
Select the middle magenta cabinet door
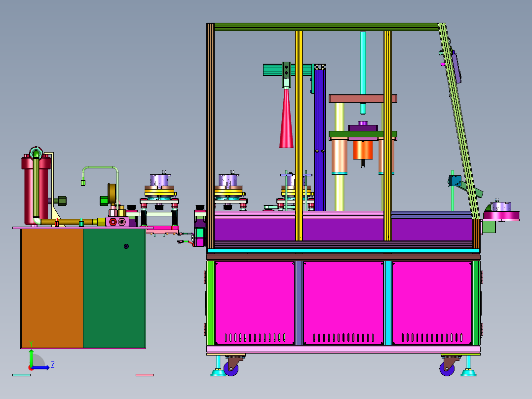point(343,303)
